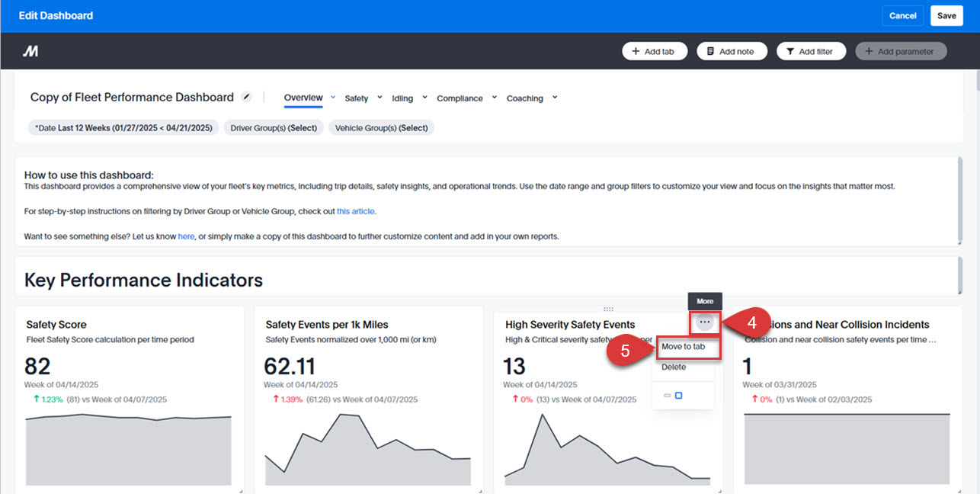The height and width of the screenshot is (494, 980).
Task: Click 'Safety Events per 1k Miles' title
Action: 327,325
